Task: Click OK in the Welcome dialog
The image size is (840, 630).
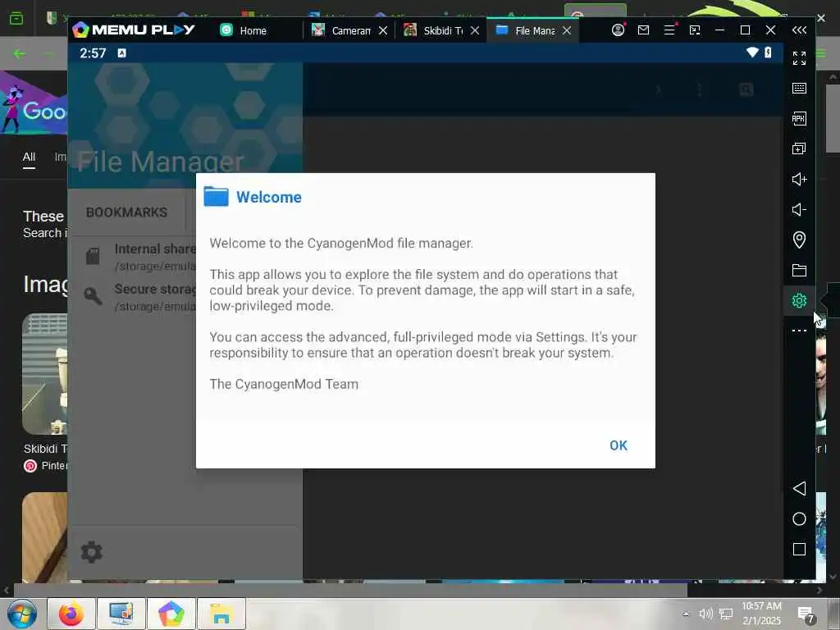Action: pyautogui.click(x=619, y=445)
